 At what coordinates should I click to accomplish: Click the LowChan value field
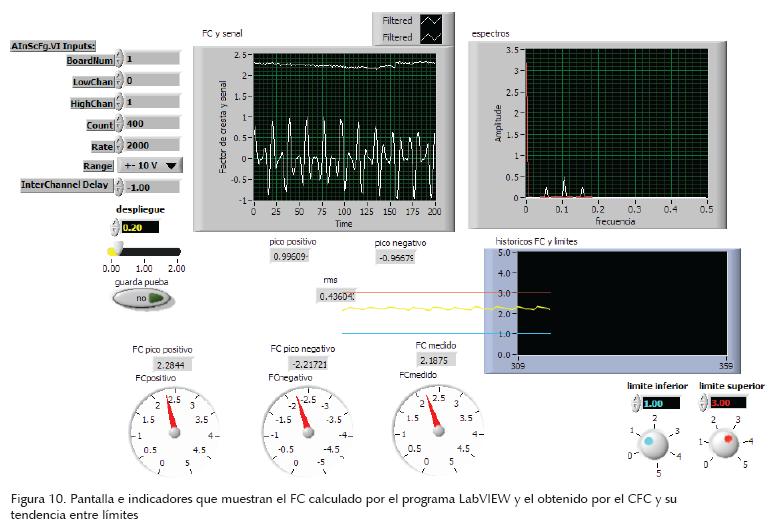click(x=152, y=80)
